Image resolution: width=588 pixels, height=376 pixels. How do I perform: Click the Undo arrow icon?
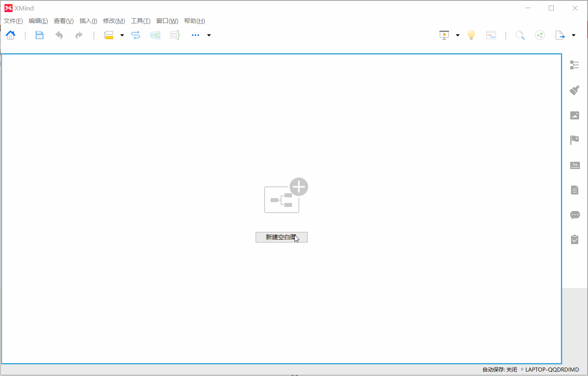[x=59, y=35]
